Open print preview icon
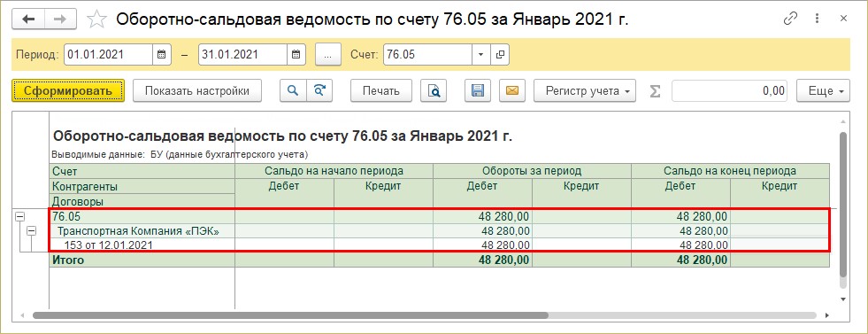The height and width of the screenshot is (334, 868). coord(434,91)
